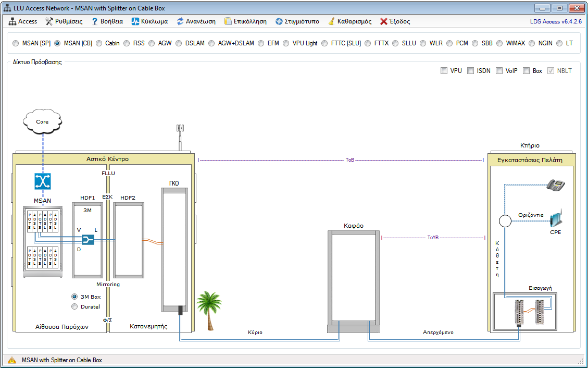Select the CPE router icon

(x=555, y=219)
